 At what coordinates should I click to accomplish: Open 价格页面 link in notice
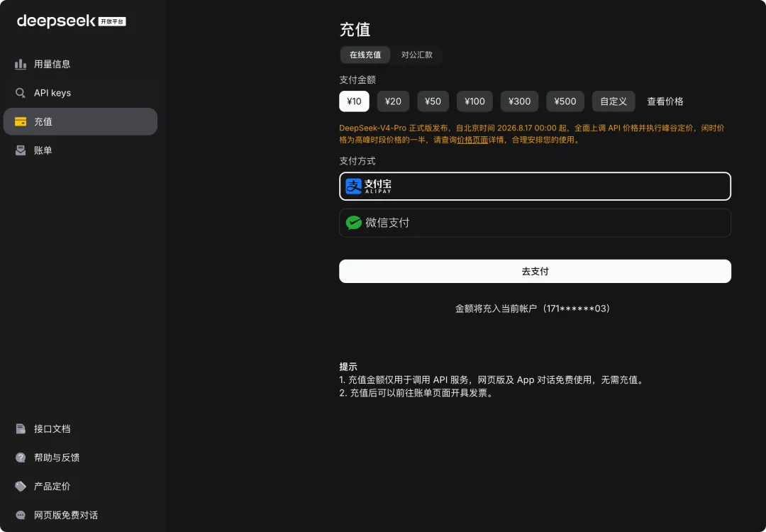pyautogui.click(x=472, y=140)
